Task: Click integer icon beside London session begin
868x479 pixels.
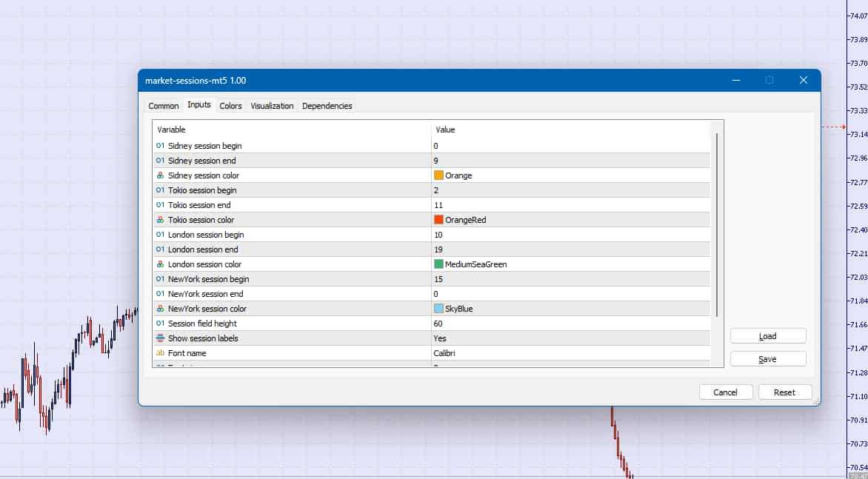Action: tap(161, 235)
